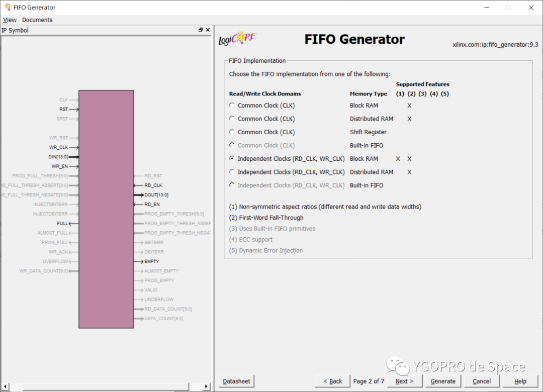
Task: Click the WR_RST port label
Action: pyautogui.click(x=59, y=138)
